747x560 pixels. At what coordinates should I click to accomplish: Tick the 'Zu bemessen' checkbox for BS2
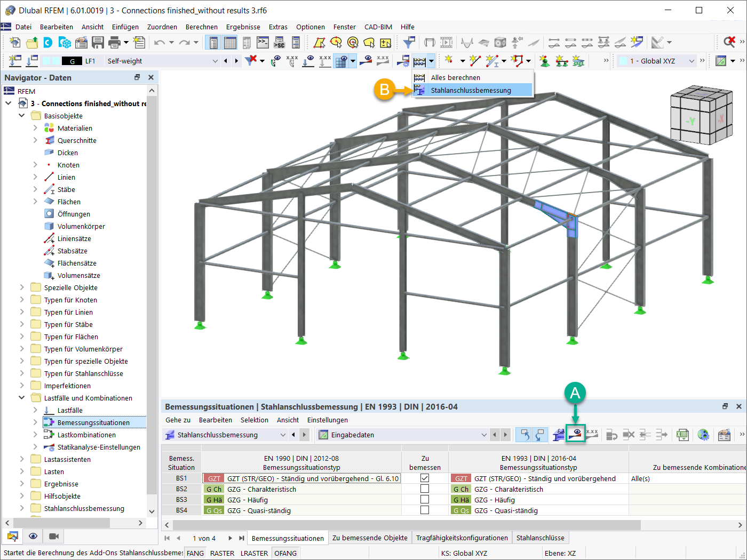click(425, 489)
